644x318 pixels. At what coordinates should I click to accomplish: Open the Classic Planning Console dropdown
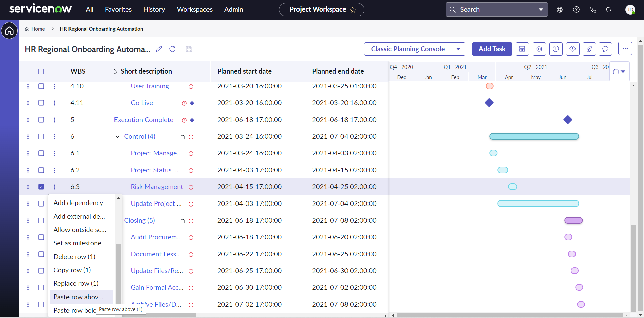pos(459,49)
